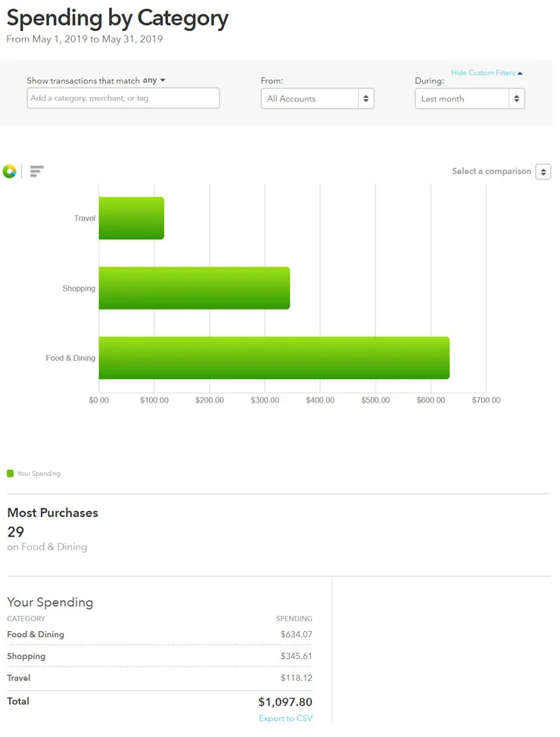
Task: Click the Shopping bar in chart
Action: 194,288
